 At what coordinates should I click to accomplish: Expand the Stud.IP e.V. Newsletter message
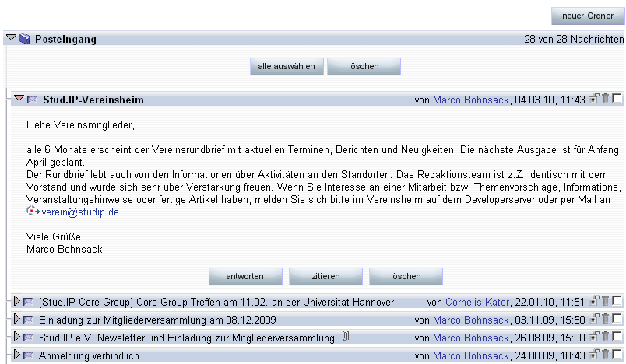[16, 337]
